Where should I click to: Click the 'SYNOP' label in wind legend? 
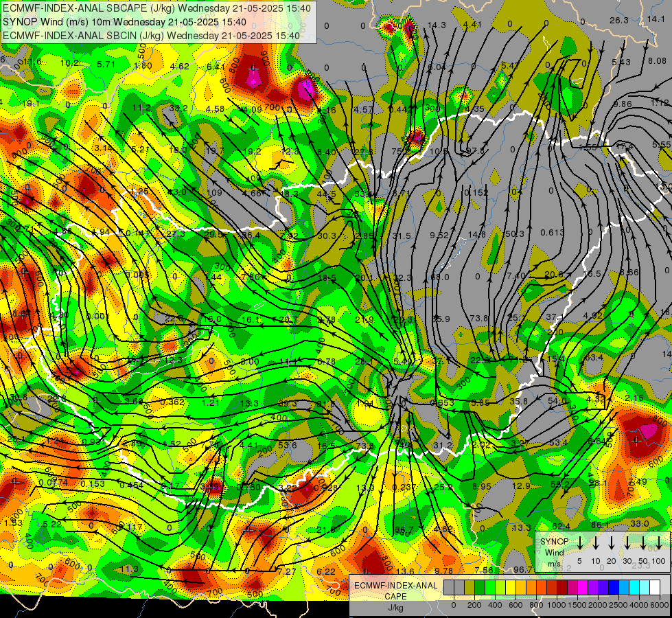[x=554, y=542]
